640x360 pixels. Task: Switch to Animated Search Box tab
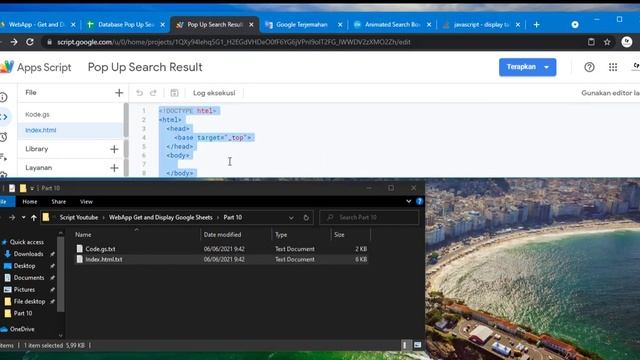click(x=392, y=25)
